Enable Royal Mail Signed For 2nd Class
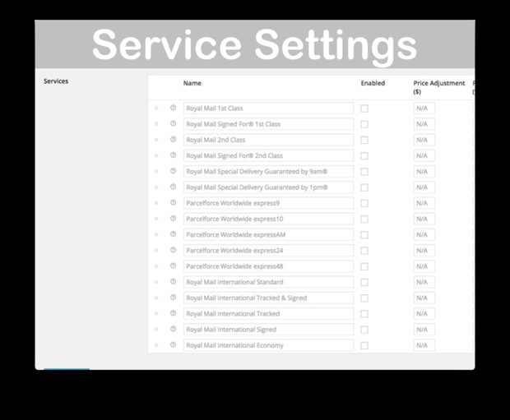 (364, 156)
